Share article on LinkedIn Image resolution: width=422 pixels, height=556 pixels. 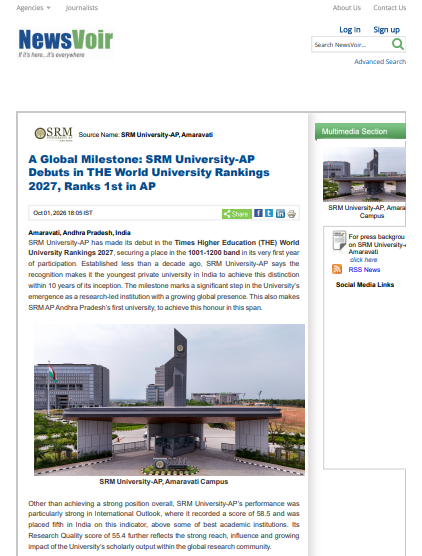coord(280,213)
